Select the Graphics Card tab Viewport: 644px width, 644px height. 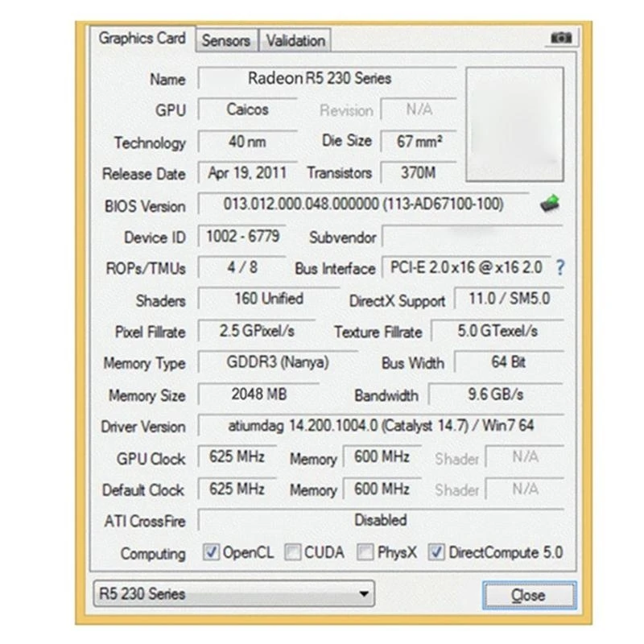tap(142, 39)
